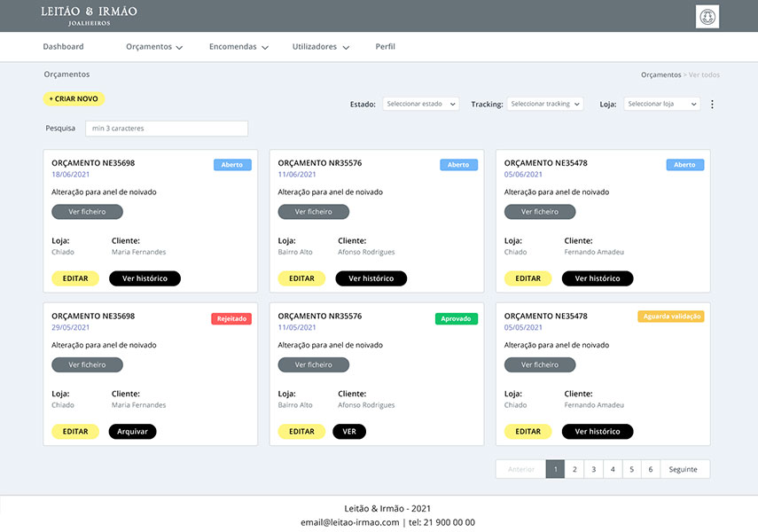Image resolution: width=758 pixels, height=532 pixels.
Task: Click the account profile icon top right
Action: 707,16
